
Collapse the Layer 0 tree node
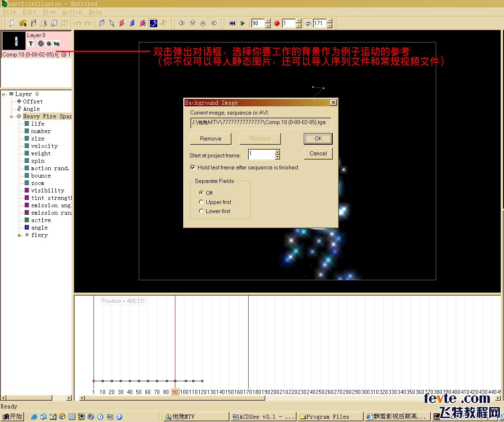[x=4, y=94]
